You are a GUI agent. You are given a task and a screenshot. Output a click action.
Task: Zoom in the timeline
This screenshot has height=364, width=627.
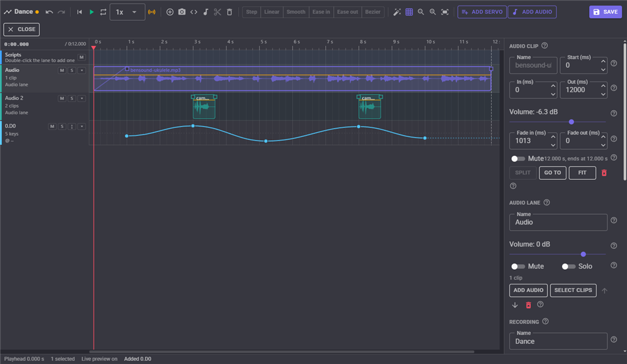tap(433, 12)
